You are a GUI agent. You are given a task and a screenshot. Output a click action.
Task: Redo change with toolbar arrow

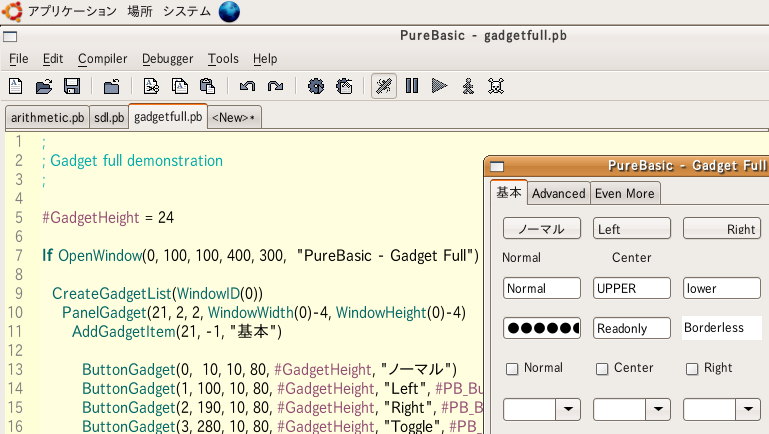(275, 86)
